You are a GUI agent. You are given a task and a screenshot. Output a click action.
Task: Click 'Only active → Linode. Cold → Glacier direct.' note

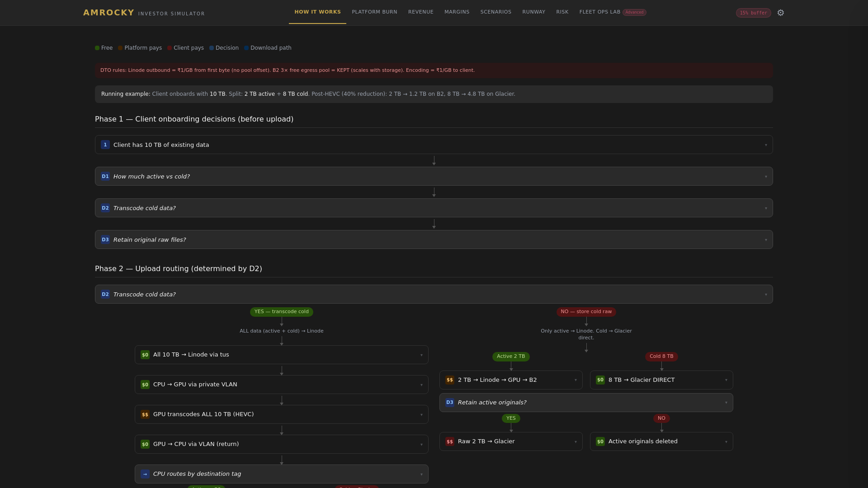click(586, 334)
